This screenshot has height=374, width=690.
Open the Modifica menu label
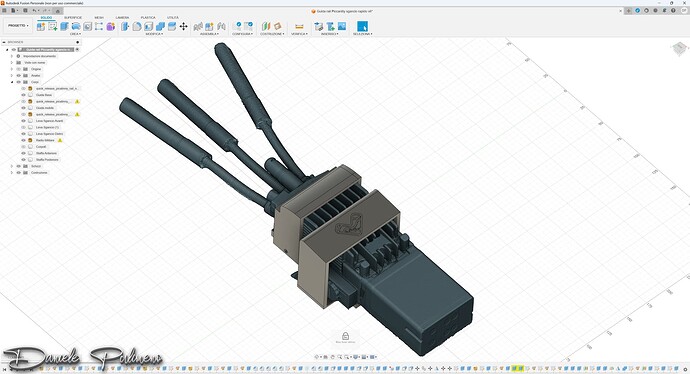pyautogui.click(x=154, y=34)
